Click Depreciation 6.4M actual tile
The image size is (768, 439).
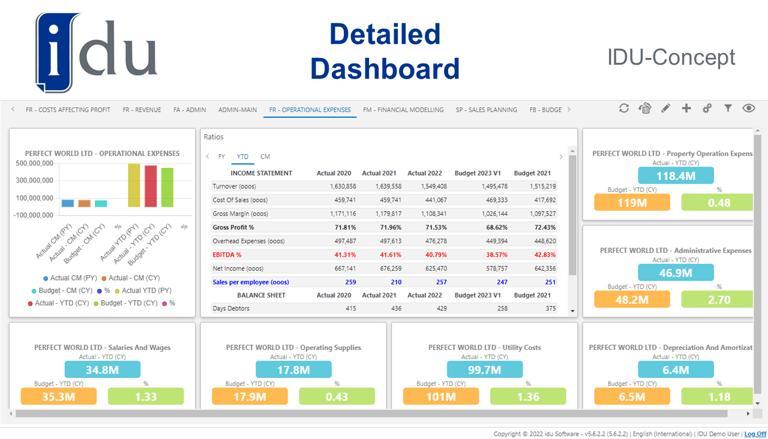tap(675, 369)
